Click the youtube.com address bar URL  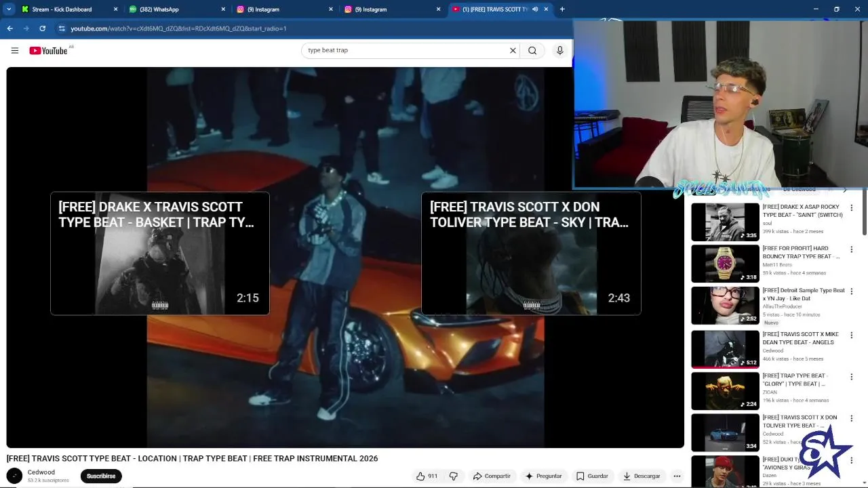178,28
